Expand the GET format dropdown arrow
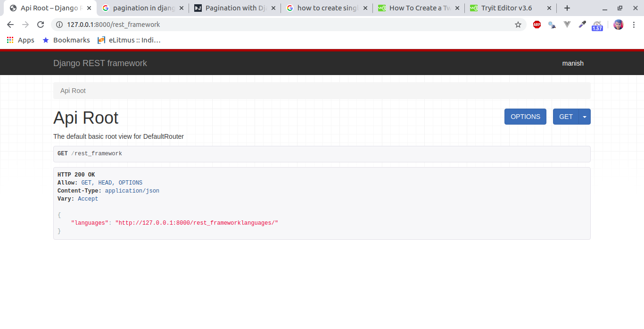Image resolution: width=644 pixels, height=329 pixels. (x=585, y=117)
